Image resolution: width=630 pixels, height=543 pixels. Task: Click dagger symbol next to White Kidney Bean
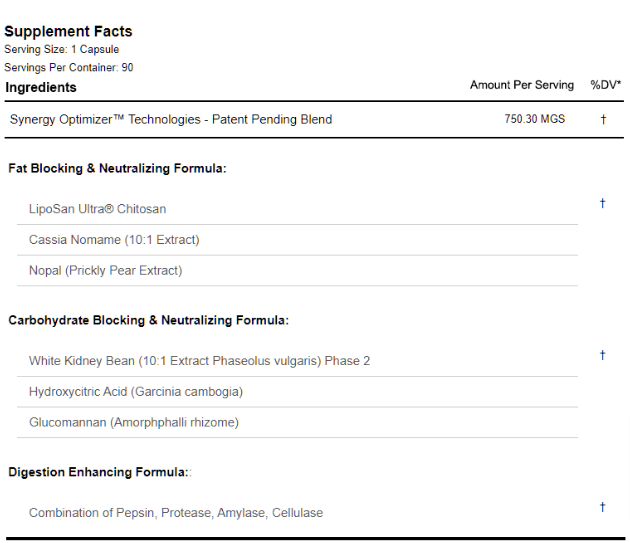pos(603,355)
